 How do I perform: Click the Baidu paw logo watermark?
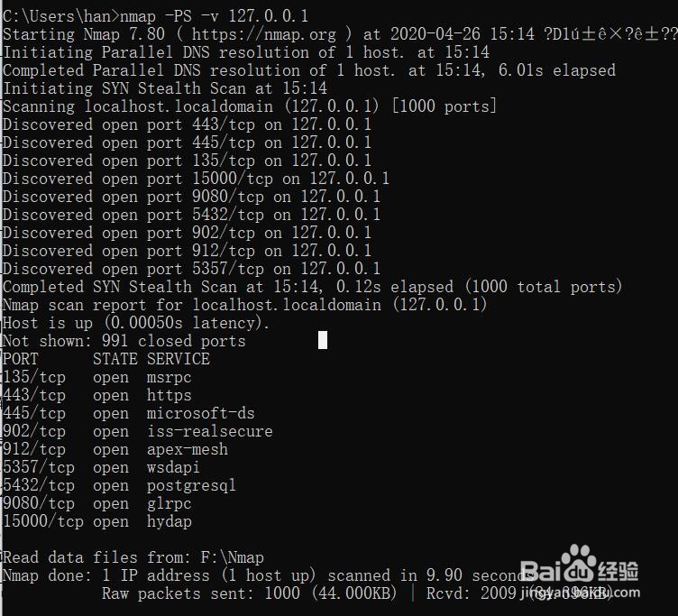(580, 563)
